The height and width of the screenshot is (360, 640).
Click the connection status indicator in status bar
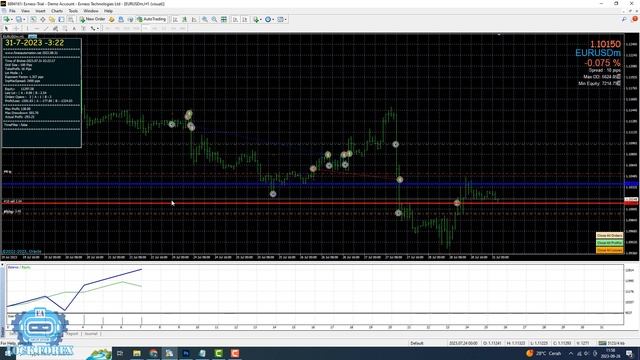pos(612,343)
